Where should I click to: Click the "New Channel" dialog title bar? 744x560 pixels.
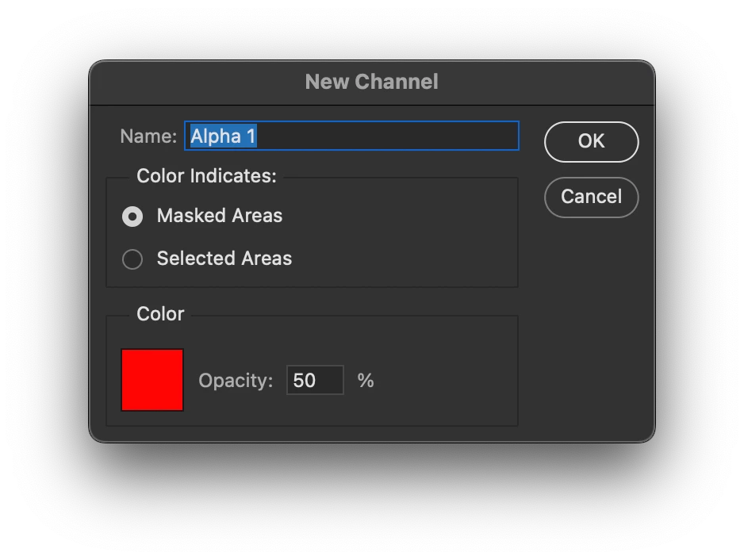click(371, 82)
